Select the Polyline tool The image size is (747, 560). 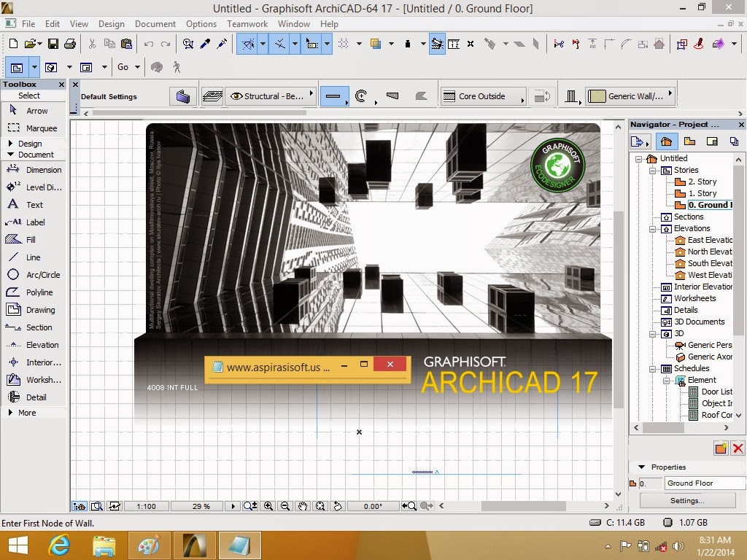(34, 292)
